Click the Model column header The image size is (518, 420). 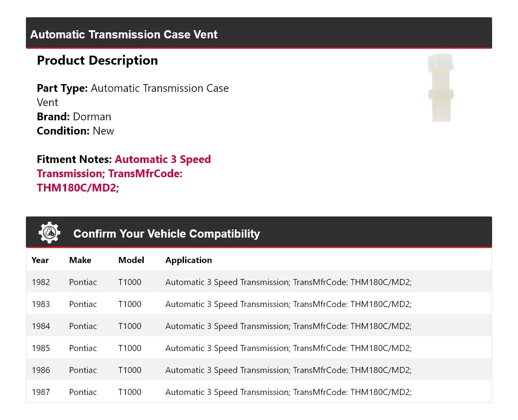coord(131,260)
